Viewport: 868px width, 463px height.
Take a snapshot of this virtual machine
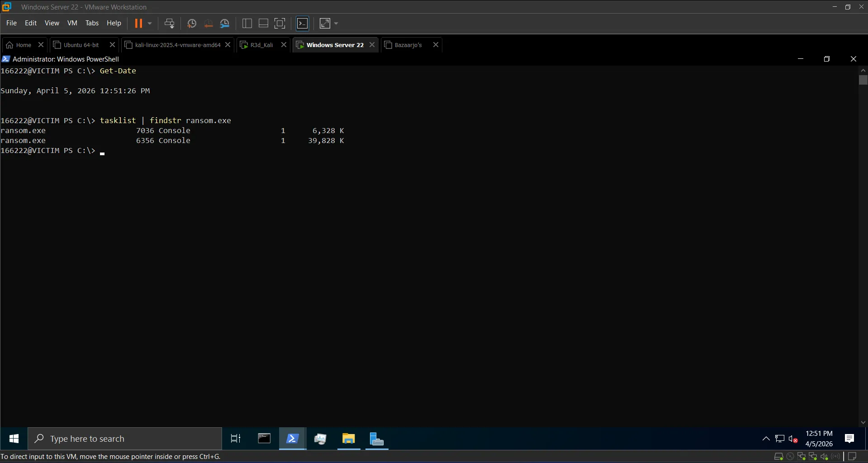coord(192,24)
